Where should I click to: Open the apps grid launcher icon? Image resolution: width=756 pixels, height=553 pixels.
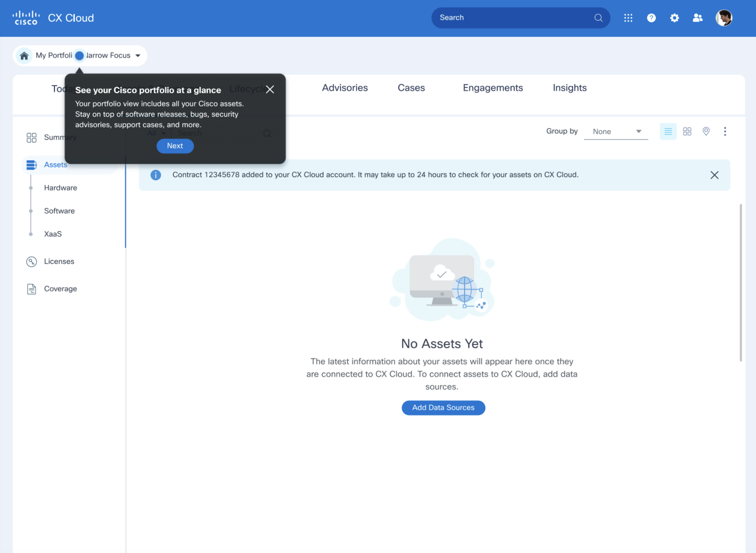coord(628,18)
